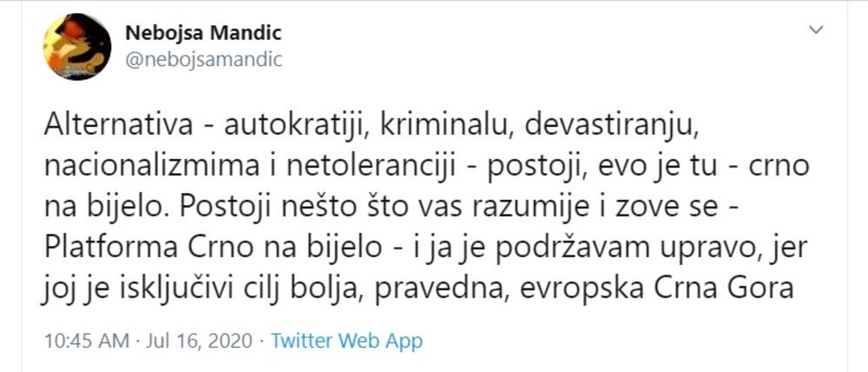
Task: Click the 10:45 AM timestamp
Action: point(85,340)
